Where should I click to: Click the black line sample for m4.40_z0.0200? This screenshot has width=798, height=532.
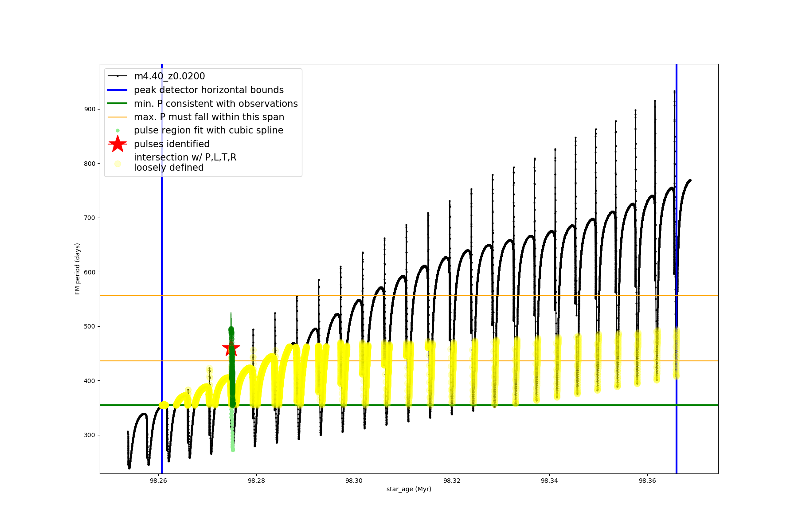(117, 76)
